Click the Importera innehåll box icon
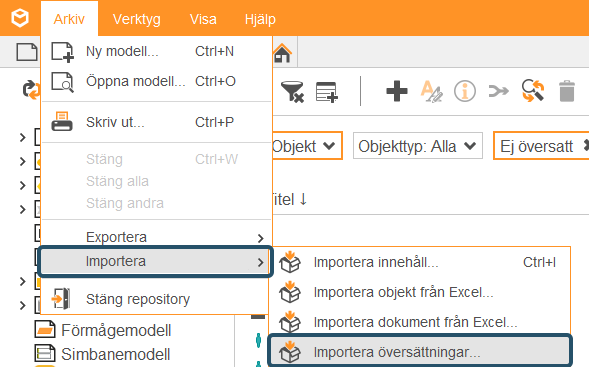The width and height of the screenshot is (589, 367). pyautogui.click(x=290, y=261)
